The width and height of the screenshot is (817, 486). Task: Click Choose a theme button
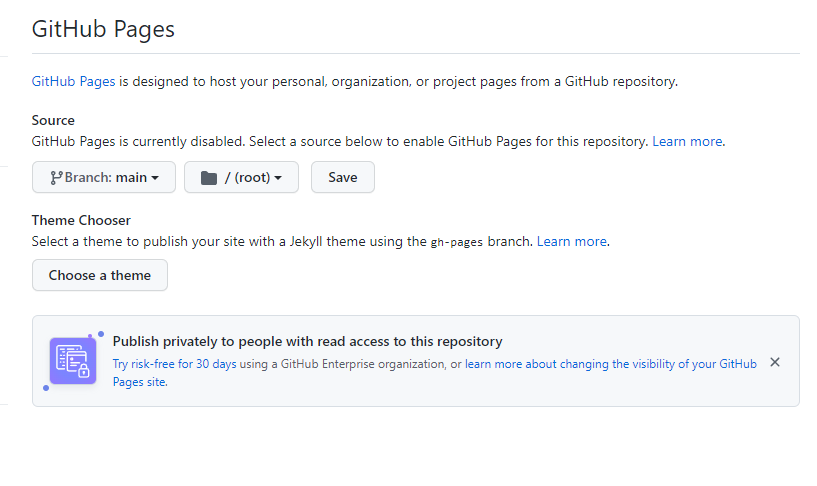coord(100,275)
